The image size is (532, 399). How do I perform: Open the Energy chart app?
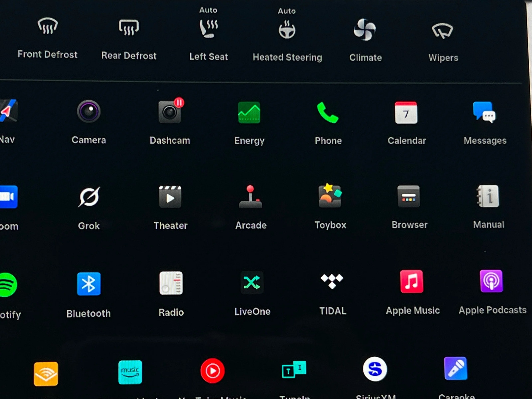pyautogui.click(x=249, y=112)
